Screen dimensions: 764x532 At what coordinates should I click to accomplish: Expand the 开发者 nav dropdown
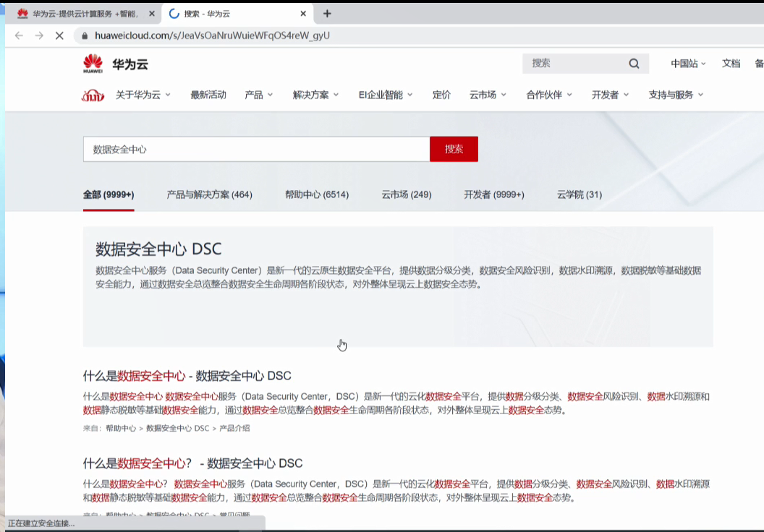pos(610,95)
